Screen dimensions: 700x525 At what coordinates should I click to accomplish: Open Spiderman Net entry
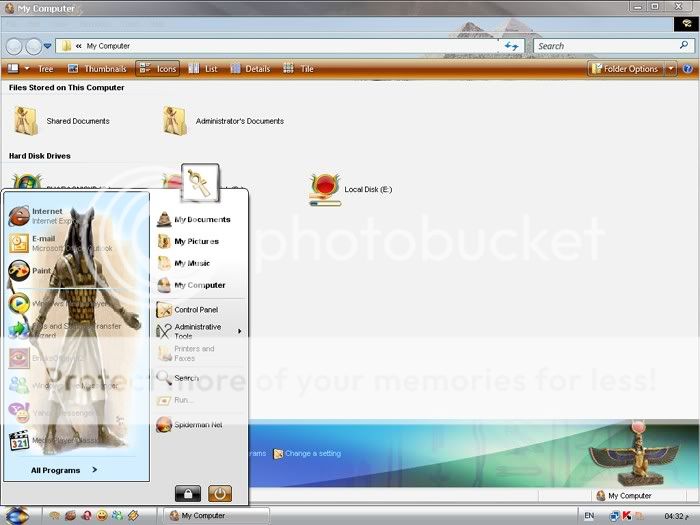tap(189, 425)
